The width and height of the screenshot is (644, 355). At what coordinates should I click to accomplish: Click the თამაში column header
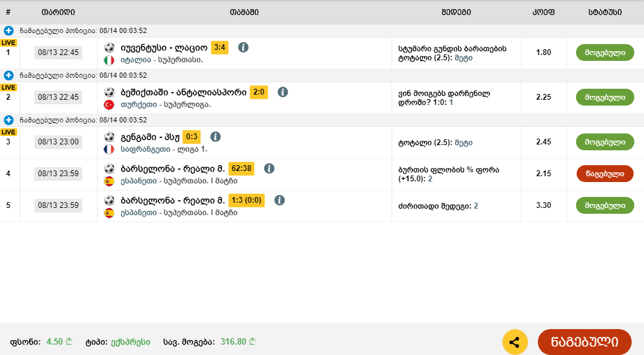pos(245,12)
